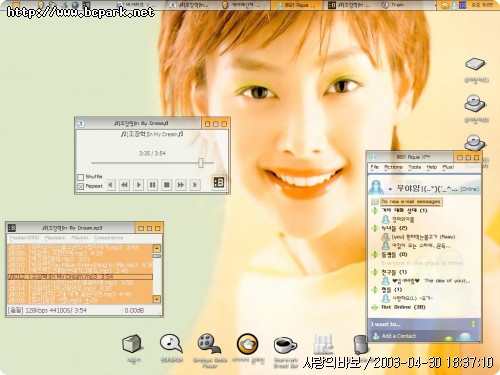
Task: Collapse the 누나들 (2) group
Action: tap(375, 228)
